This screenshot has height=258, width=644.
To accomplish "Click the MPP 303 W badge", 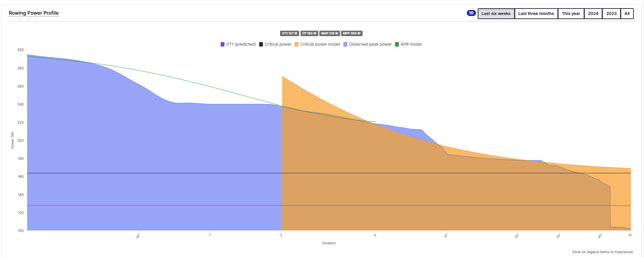I will (352, 33).
